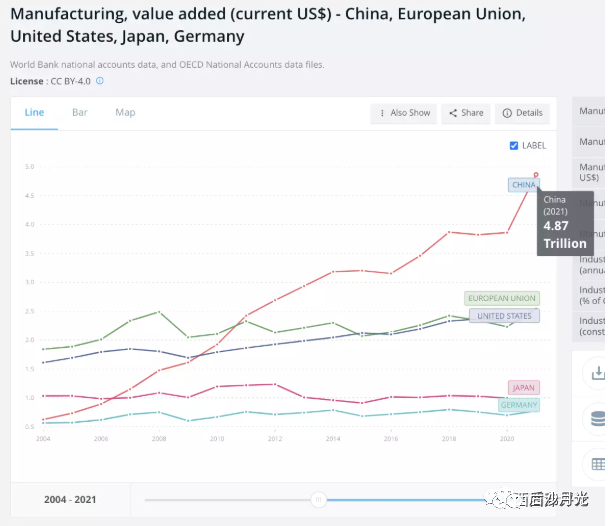
Task: Click the JAPAN series label
Action: point(523,387)
